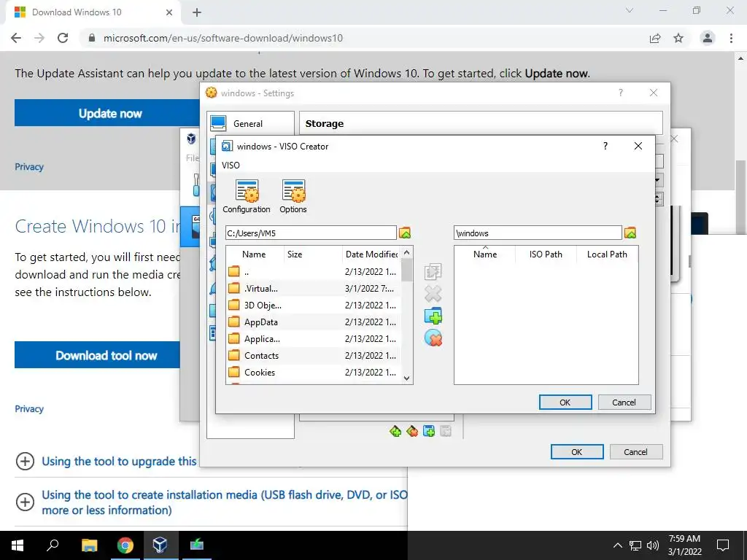747x560 pixels.
Task: Click the create new directory icon
Action: pos(433,316)
